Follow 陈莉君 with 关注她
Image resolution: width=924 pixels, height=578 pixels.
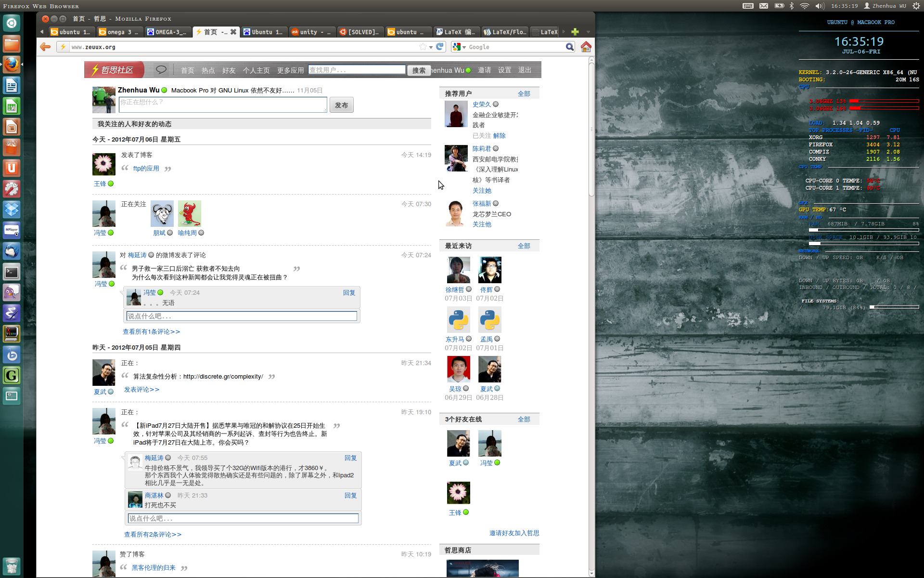[x=482, y=191]
